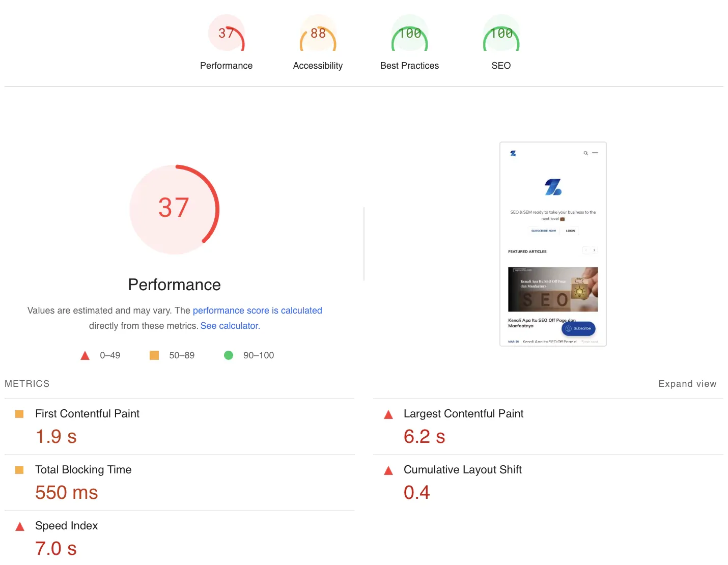Switch to the Best Practices section label

point(409,65)
